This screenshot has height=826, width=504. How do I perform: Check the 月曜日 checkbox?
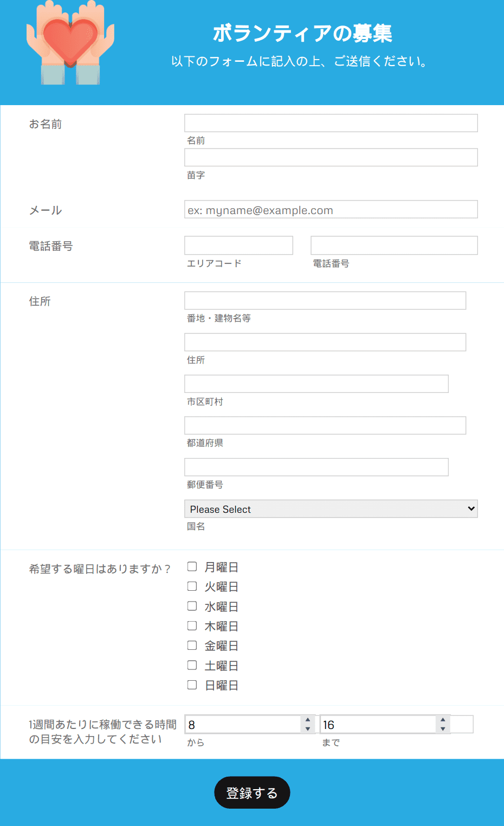click(192, 566)
